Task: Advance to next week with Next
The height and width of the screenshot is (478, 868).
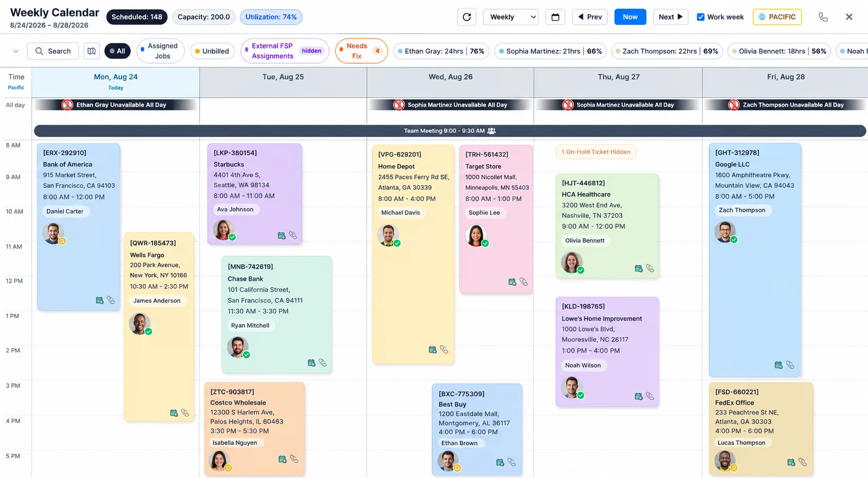Action: pos(670,17)
